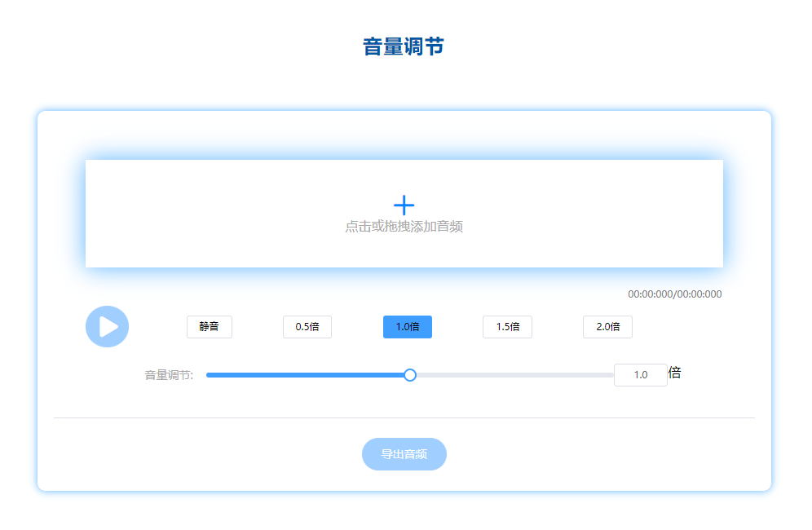Click the plus icon to add audio
Viewport: 812px width, 530px height.
[x=404, y=204]
